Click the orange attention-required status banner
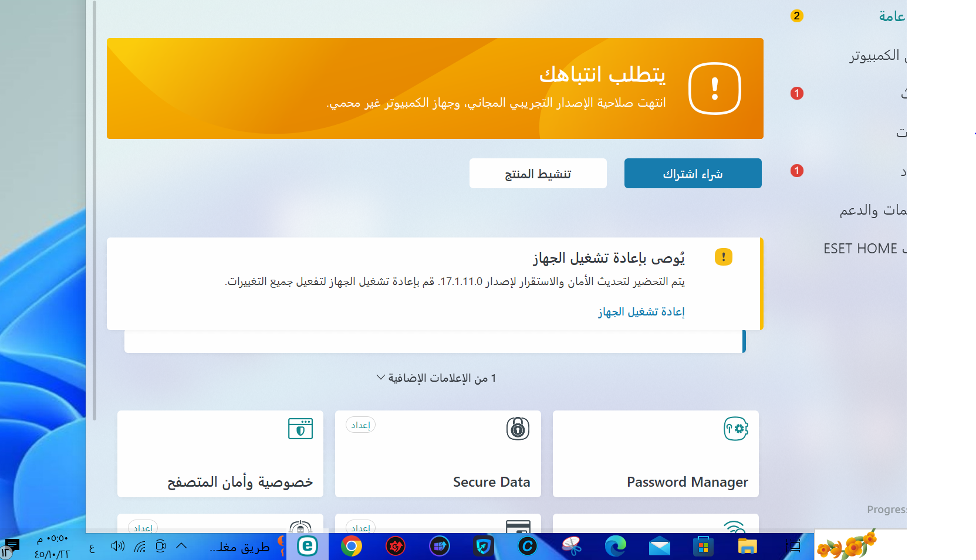 click(435, 89)
